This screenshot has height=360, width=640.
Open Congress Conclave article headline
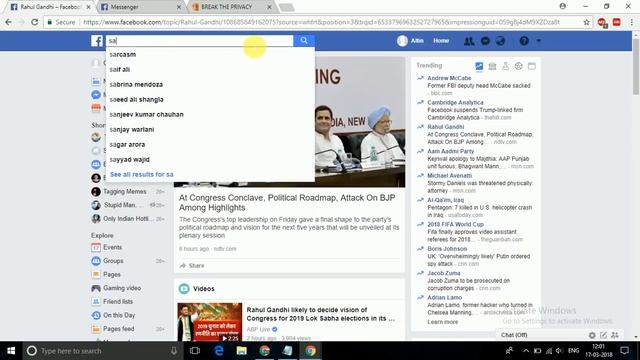(287, 202)
